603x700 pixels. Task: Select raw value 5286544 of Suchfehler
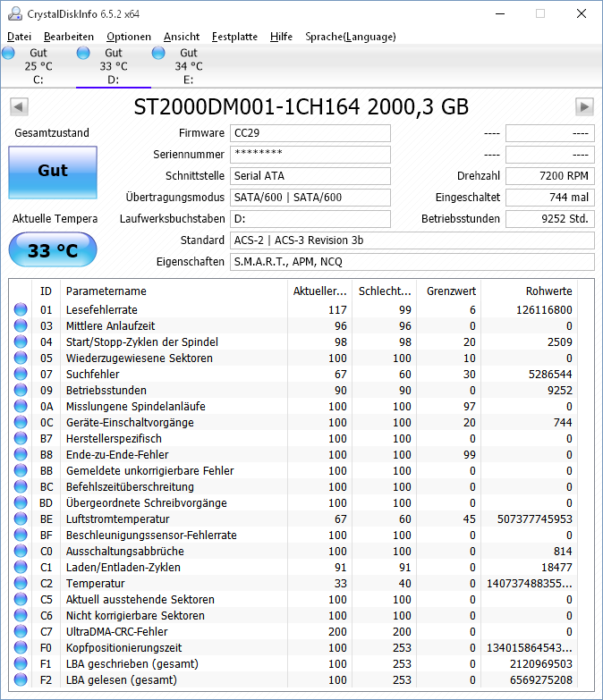coord(550,374)
